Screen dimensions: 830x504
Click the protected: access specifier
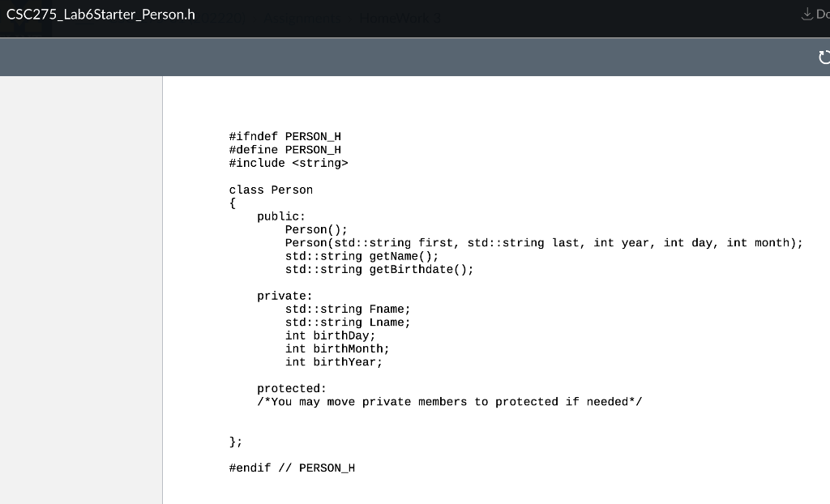click(290, 388)
